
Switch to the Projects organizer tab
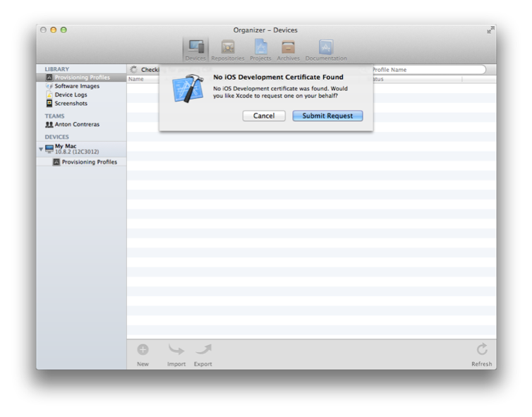point(260,49)
